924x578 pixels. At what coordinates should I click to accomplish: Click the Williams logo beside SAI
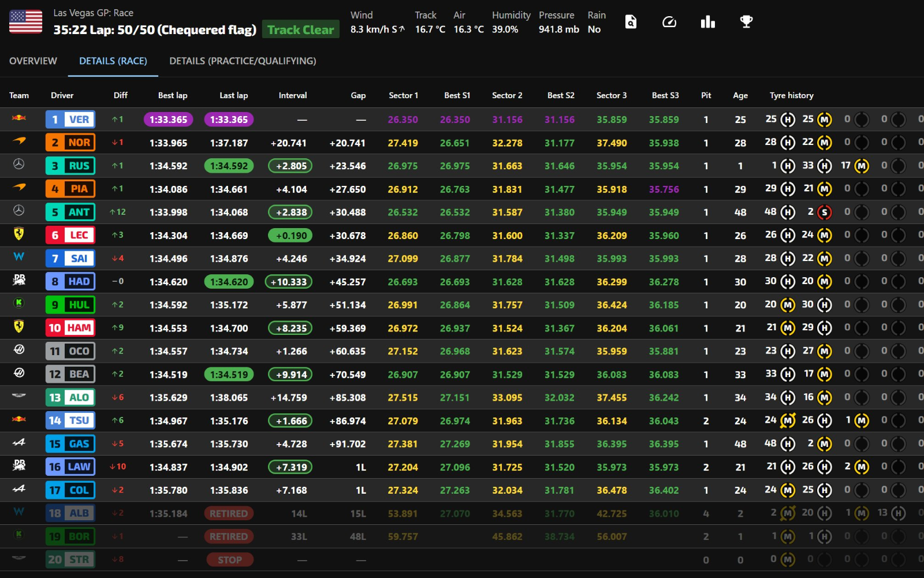(19, 257)
